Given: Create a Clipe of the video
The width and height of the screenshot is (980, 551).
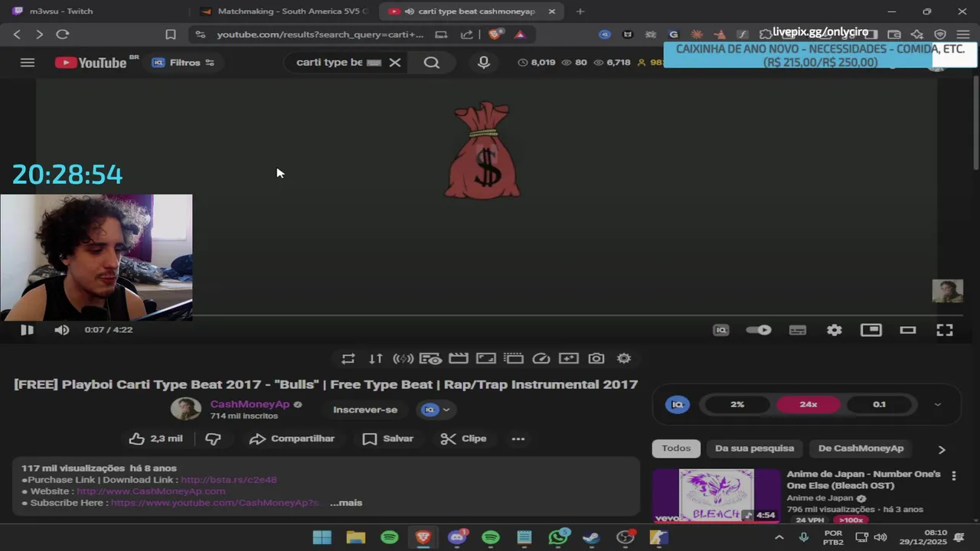Looking at the screenshot, I should [x=464, y=439].
